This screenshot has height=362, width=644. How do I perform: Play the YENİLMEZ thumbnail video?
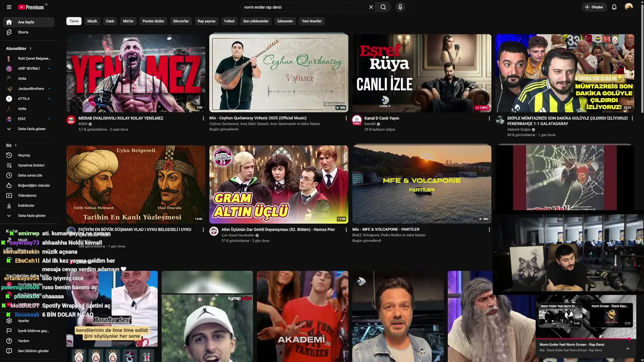pyautogui.click(x=136, y=73)
